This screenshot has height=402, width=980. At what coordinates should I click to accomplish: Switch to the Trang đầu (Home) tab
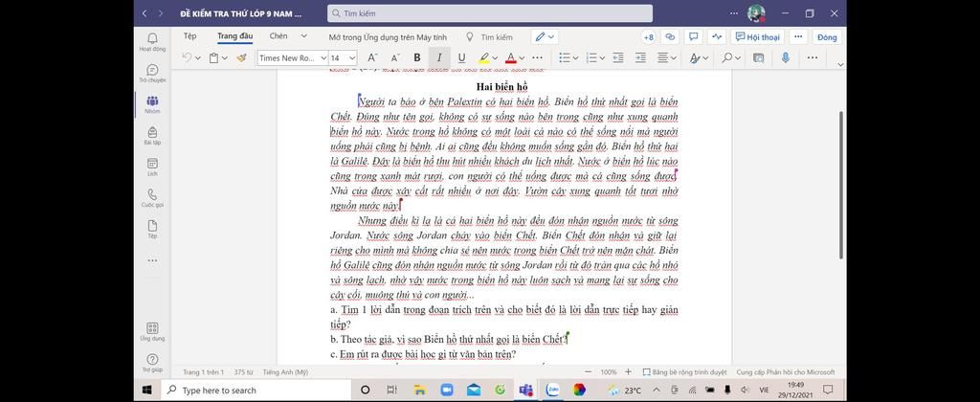tap(235, 36)
